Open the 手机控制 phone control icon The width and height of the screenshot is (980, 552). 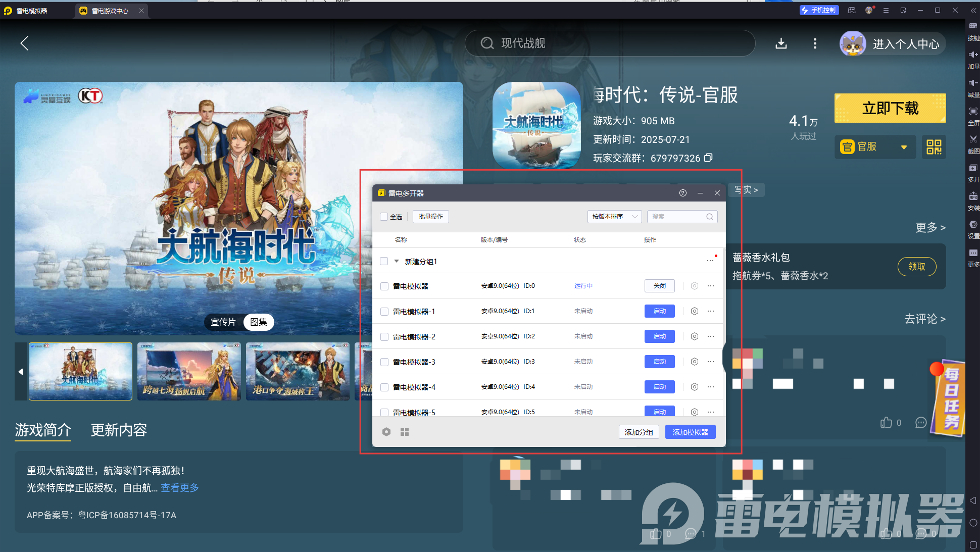[x=819, y=10]
